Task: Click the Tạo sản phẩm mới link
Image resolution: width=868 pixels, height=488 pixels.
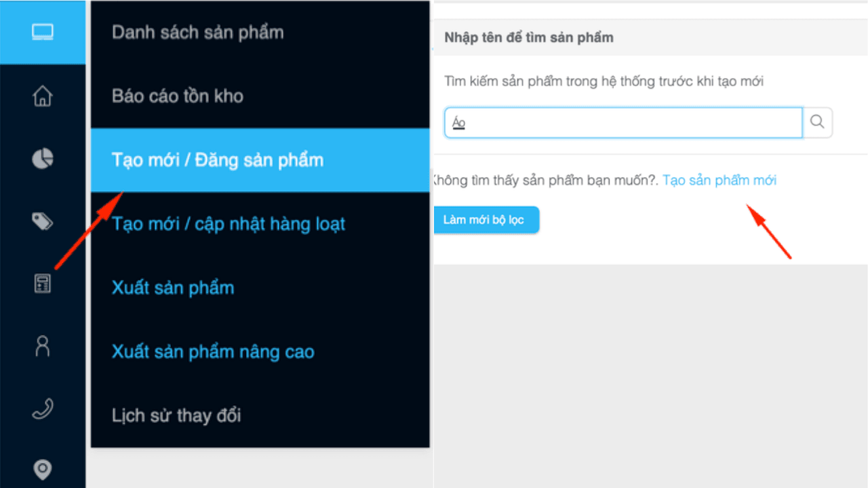Action: point(719,180)
